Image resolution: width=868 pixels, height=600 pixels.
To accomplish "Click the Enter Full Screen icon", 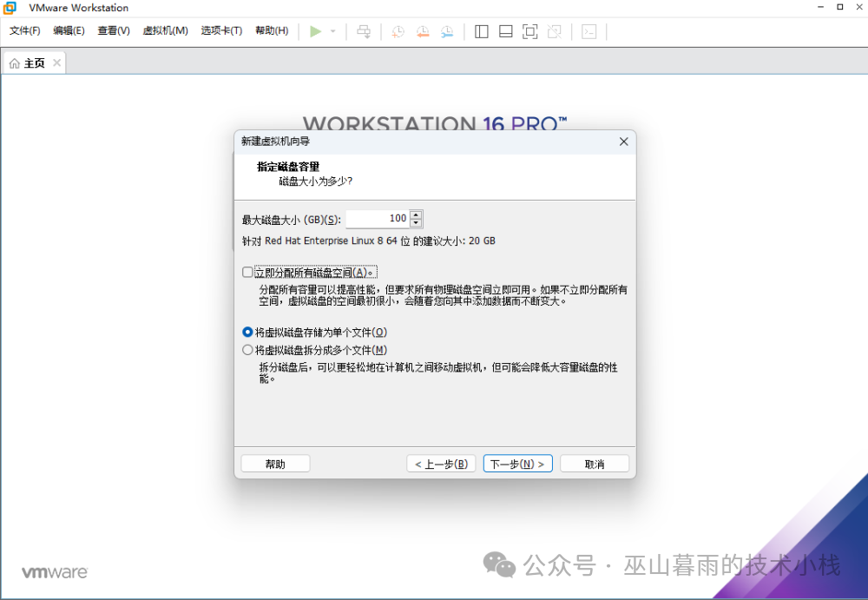I will pyautogui.click(x=528, y=30).
